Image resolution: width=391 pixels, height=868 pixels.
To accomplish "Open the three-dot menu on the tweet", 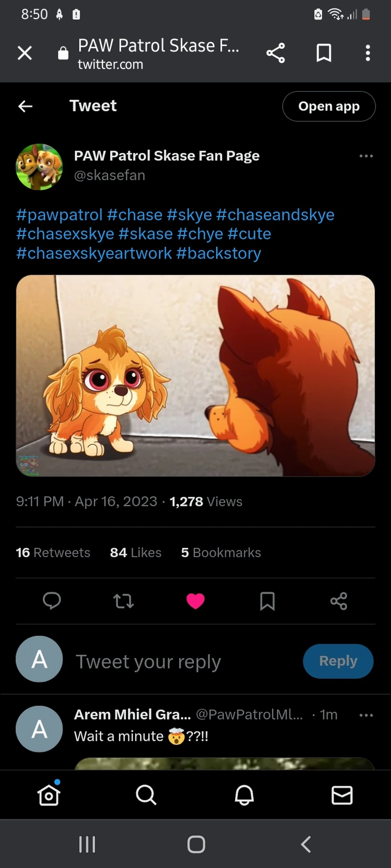I will (x=366, y=156).
